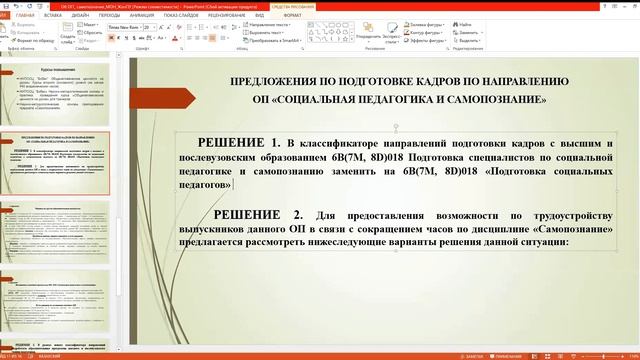This screenshot has width=640, height=360.
Task: Open the ПОКАЗ СЛАЙДОВ tab
Action: 181,16
